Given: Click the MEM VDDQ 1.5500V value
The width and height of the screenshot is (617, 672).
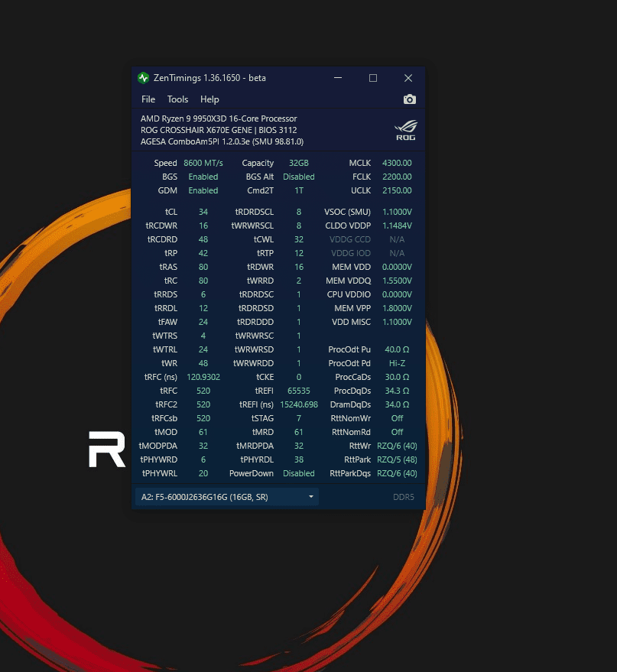Looking at the screenshot, I should [x=397, y=281].
